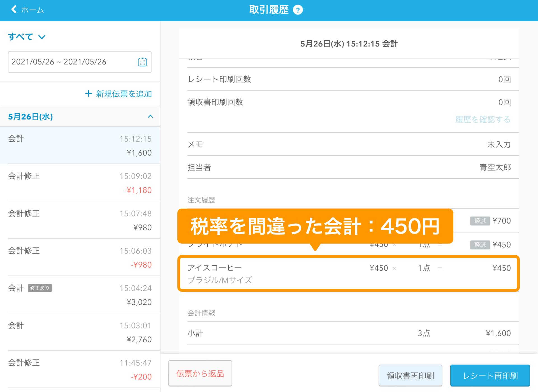Open the calendar icon for date selection
The image size is (538, 392).
pyautogui.click(x=142, y=62)
